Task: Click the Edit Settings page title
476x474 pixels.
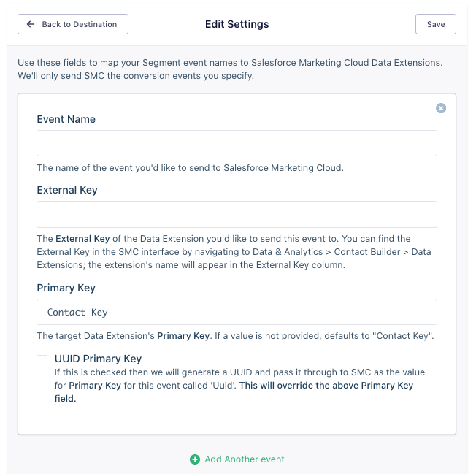Action: 237,24
